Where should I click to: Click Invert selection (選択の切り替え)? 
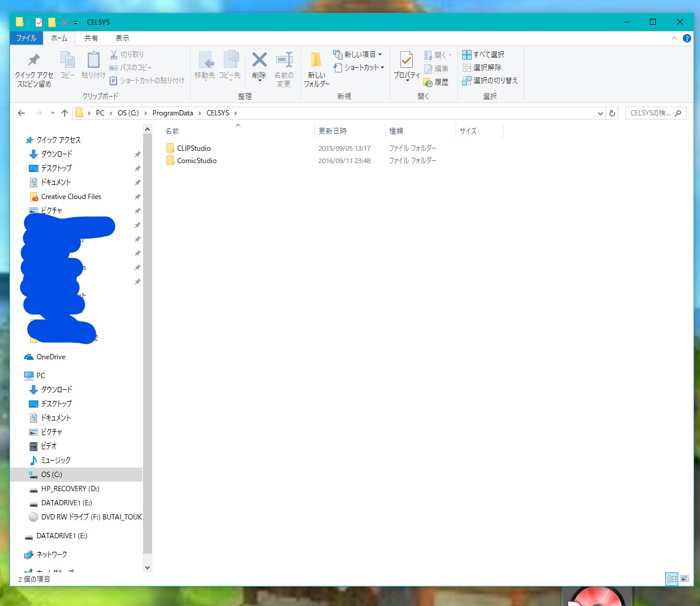pos(490,80)
